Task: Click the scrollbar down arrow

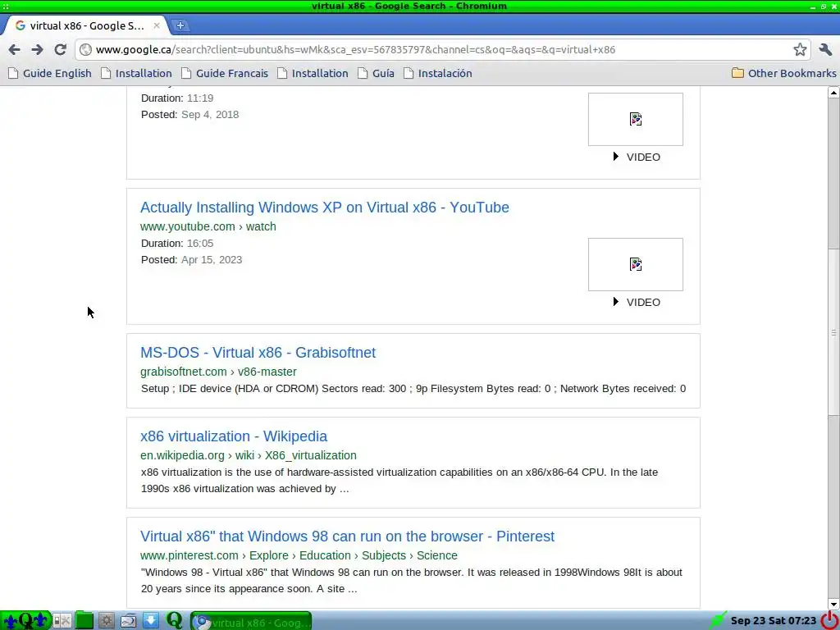Action: [833, 605]
